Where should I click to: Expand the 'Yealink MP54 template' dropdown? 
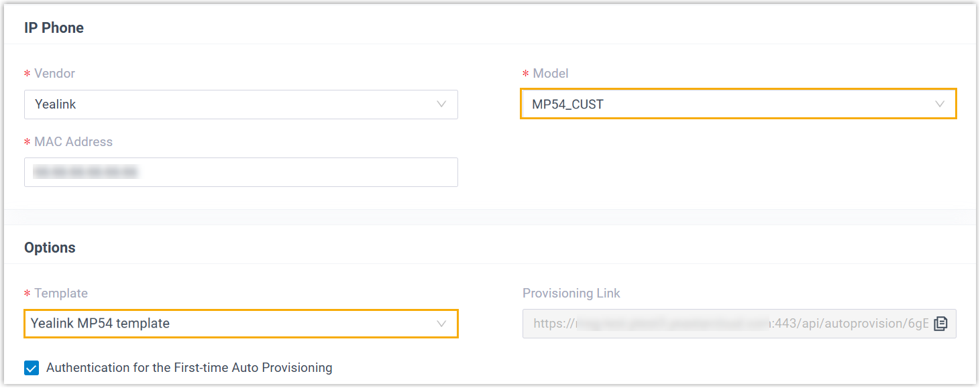[228, 324]
